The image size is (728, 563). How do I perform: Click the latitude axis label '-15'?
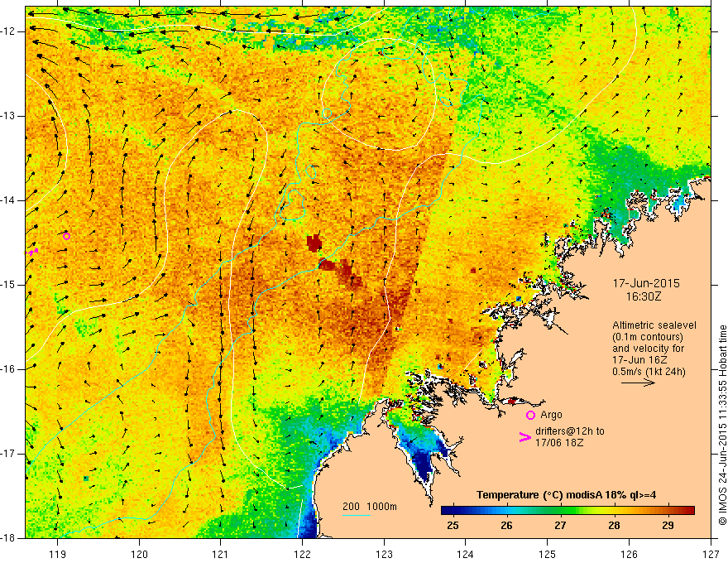click(x=9, y=285)
